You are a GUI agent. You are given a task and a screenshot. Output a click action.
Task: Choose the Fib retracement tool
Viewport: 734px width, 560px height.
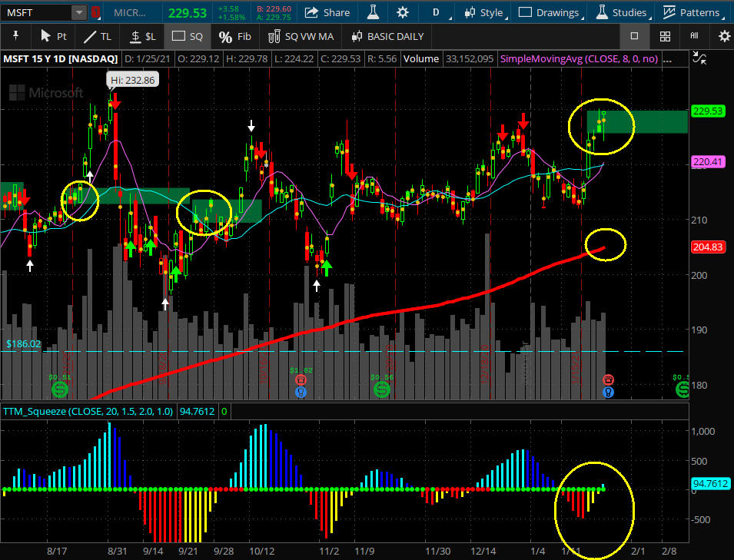234,36
